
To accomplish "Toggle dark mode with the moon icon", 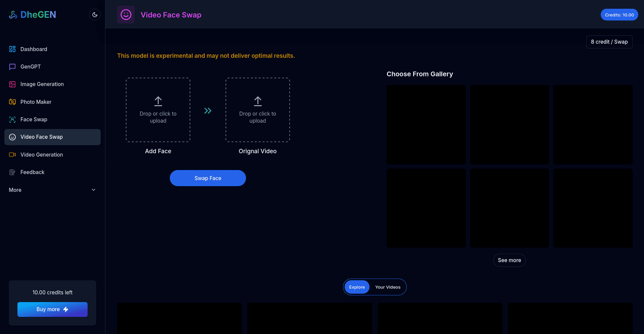I will 95,14.
